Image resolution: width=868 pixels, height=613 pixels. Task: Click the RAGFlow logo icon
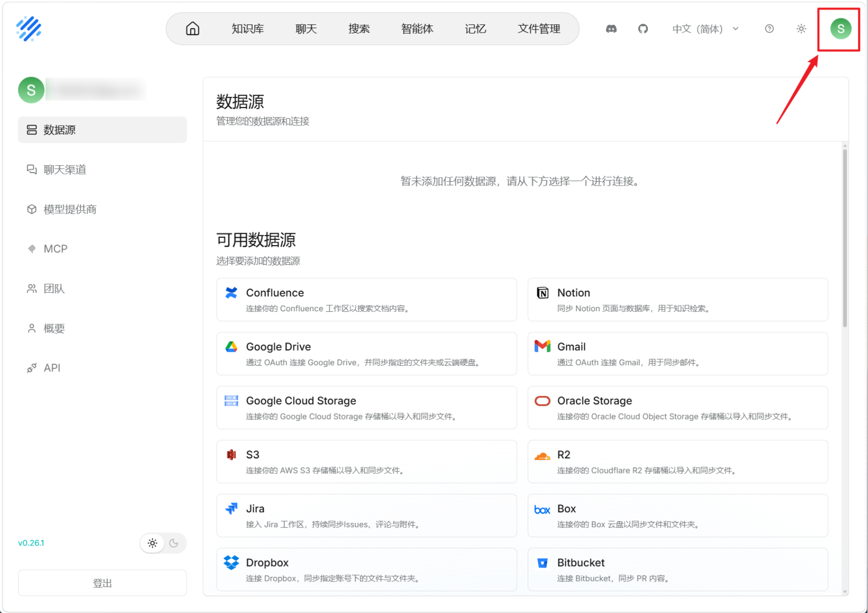coord(29,29)
